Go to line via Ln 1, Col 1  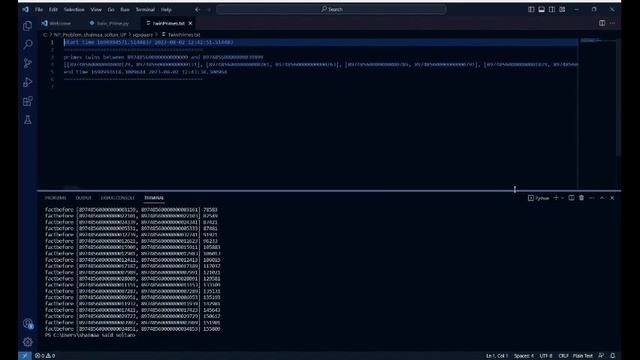497,356
